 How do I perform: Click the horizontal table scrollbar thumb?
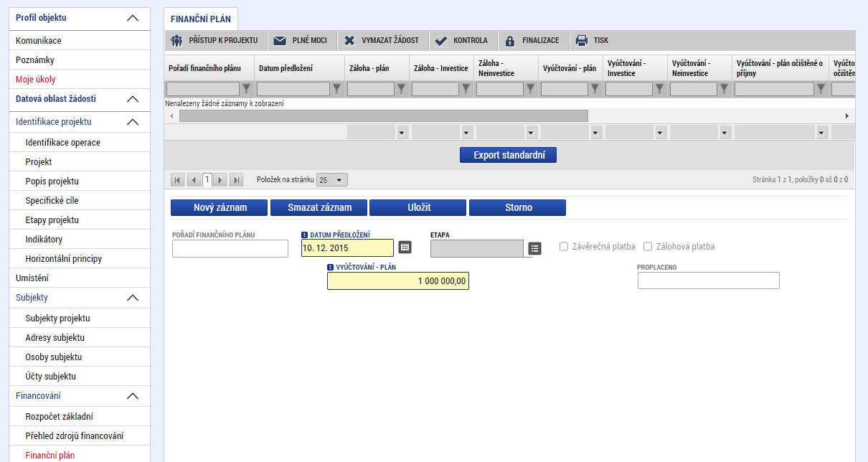[x=383, y=115]
